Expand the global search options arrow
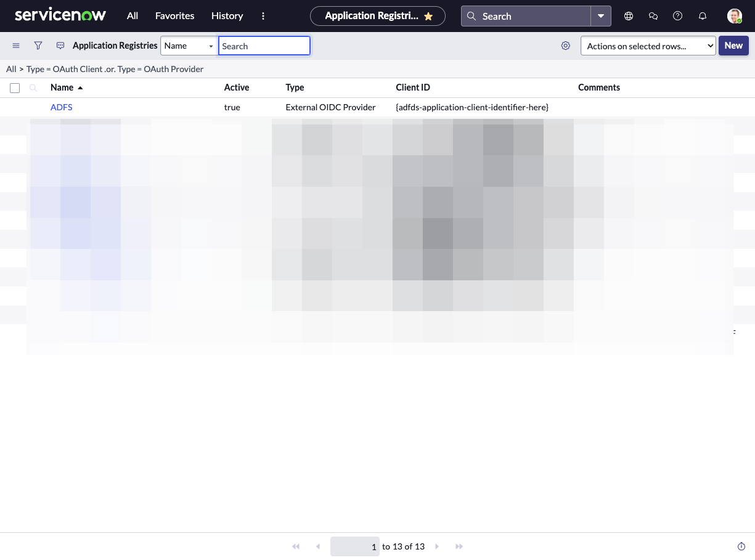Viewport: 755px width, 560px height. 601,16
